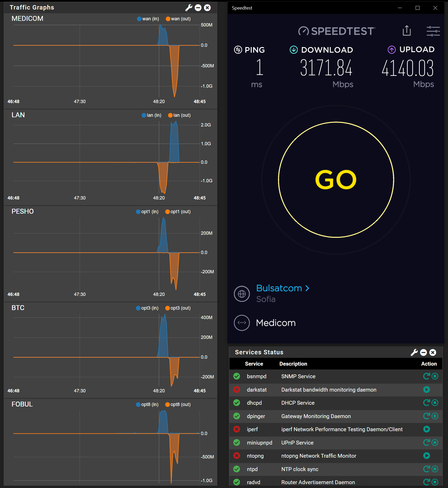Click the upload value 4140.03
Image resolution: width=448 pixels, height=488 pixels.
408,68
